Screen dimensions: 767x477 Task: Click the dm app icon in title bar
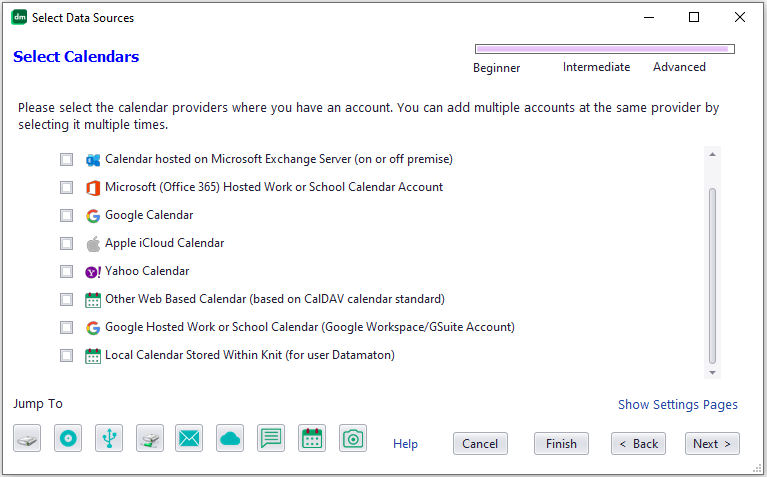(x=20, y=18)
